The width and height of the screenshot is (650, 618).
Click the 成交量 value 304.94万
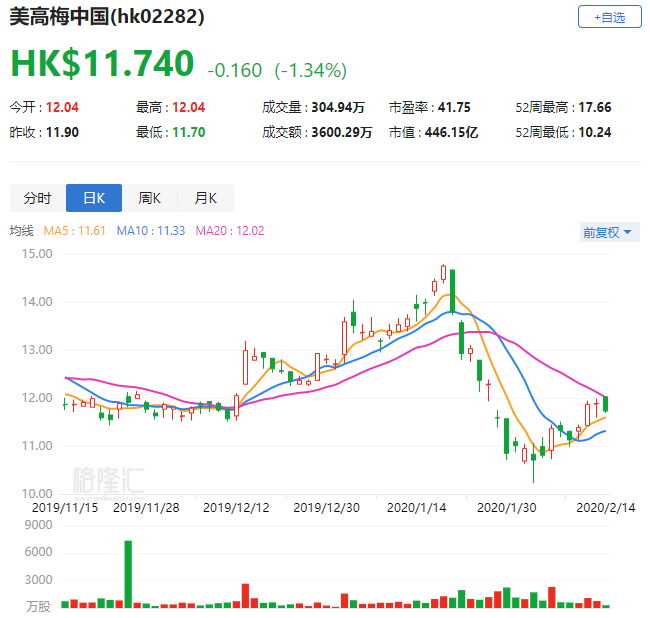coord(338,107)
